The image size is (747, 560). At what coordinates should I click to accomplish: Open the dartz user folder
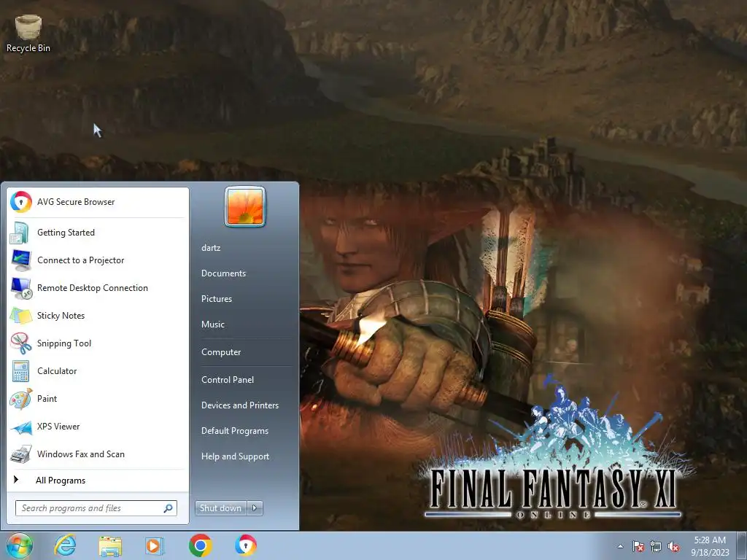point(211,248)
